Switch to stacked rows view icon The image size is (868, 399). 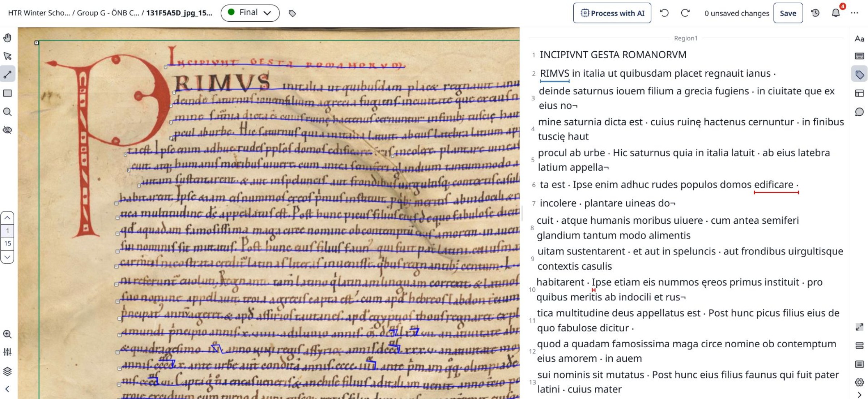[x=859, y=346]
